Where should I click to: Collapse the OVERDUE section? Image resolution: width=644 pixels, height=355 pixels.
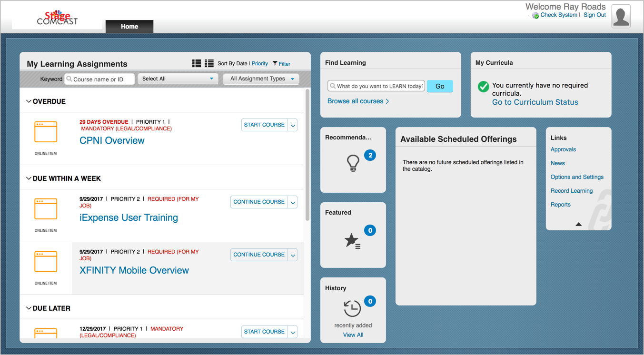pyautogui.click(x=29, y=101)
